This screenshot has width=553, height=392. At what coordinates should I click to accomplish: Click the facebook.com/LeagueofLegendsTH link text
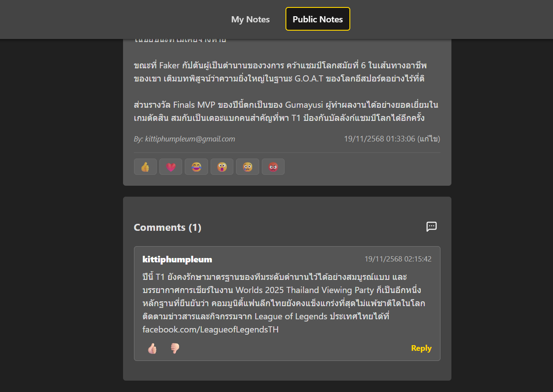coord(211,329)
